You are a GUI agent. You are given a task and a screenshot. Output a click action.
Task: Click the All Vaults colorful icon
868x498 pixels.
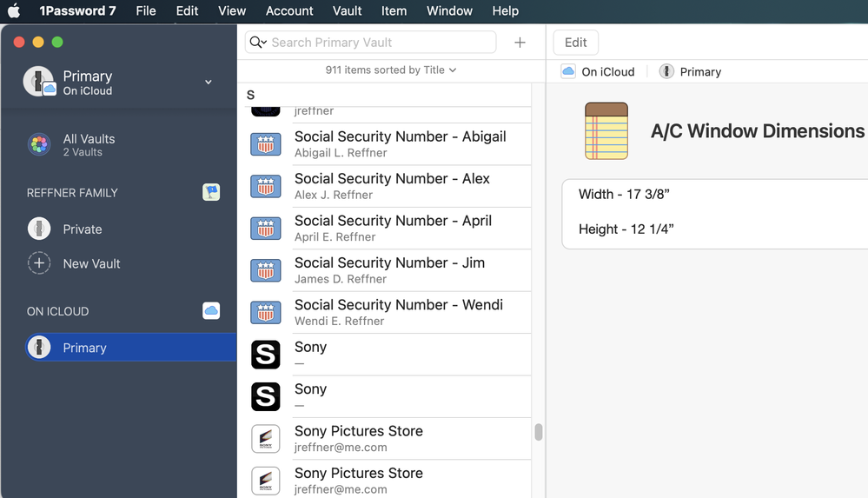click(39, 145)
